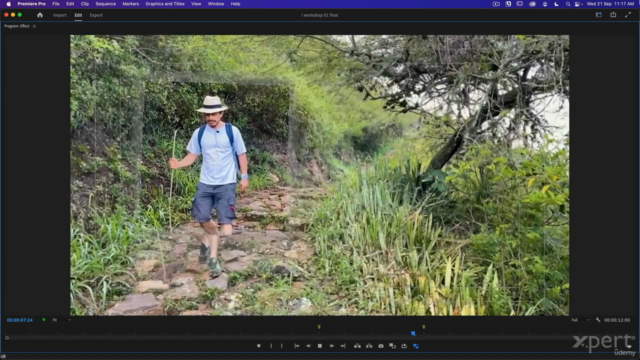The image size is (640, 360).
Task: Jump to In point
Action: pyautogui.click(x=297, y=346)
